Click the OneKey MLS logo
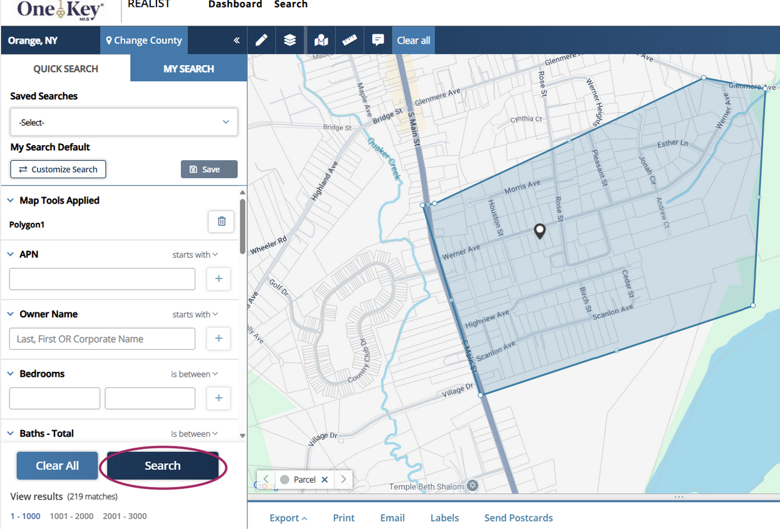Image resolution: width=780 pixels, height=532 pixels. 61,9
